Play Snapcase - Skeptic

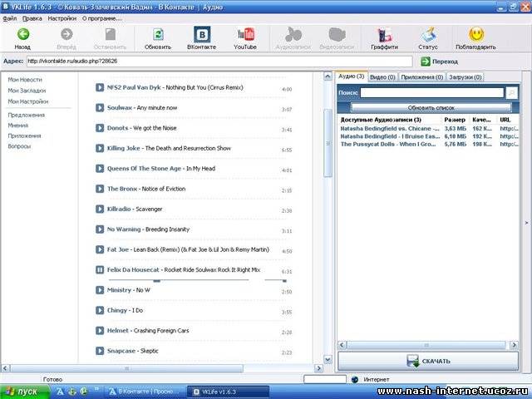(x=100, y=351)
